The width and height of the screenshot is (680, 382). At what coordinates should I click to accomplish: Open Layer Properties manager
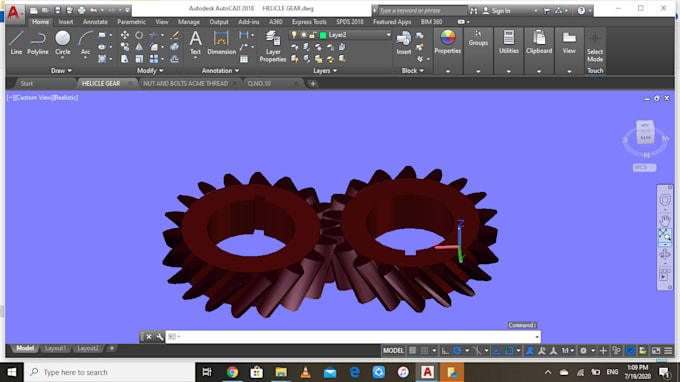point(273,46)
